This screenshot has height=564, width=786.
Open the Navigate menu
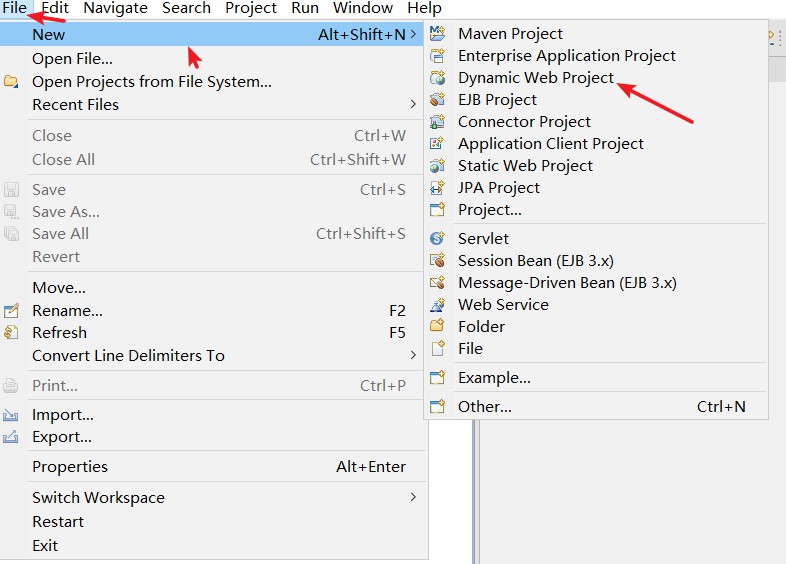115,8
